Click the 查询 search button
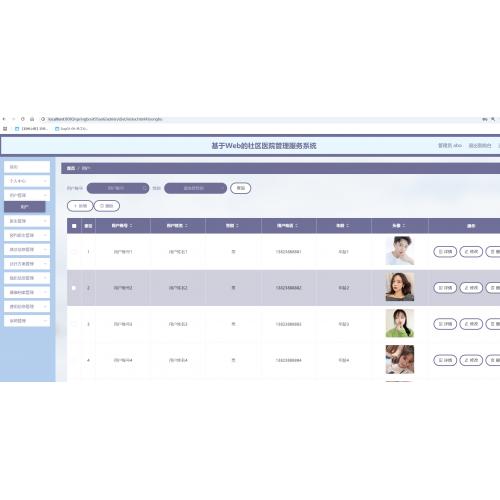Viewport: 500px width, 500px height. click(x=240, y=188)
